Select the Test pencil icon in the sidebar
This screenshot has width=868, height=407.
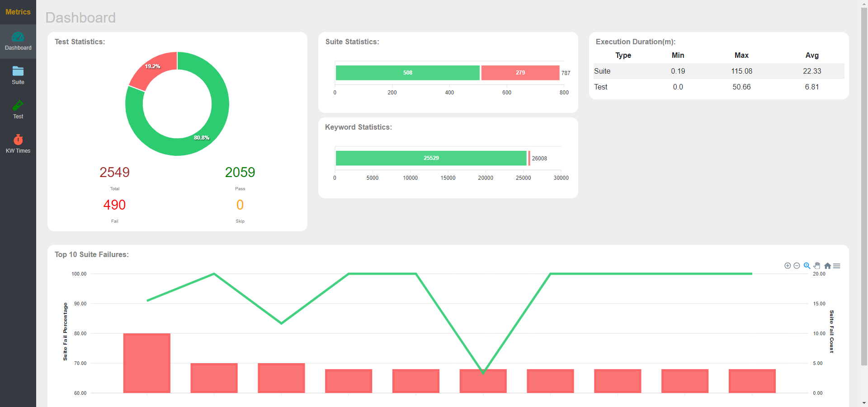18,106
